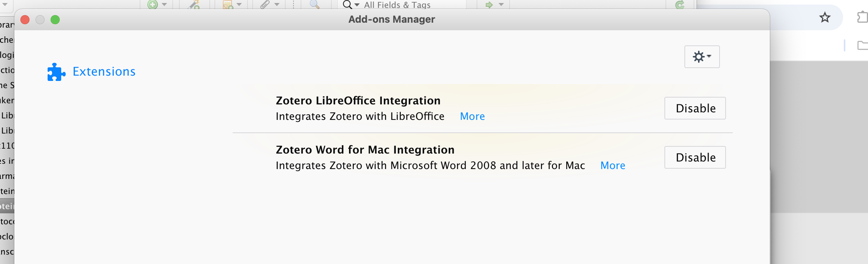Click the blue Extensions puzzle icon
This screenshot has width=868, height=264.
point(56,71)
